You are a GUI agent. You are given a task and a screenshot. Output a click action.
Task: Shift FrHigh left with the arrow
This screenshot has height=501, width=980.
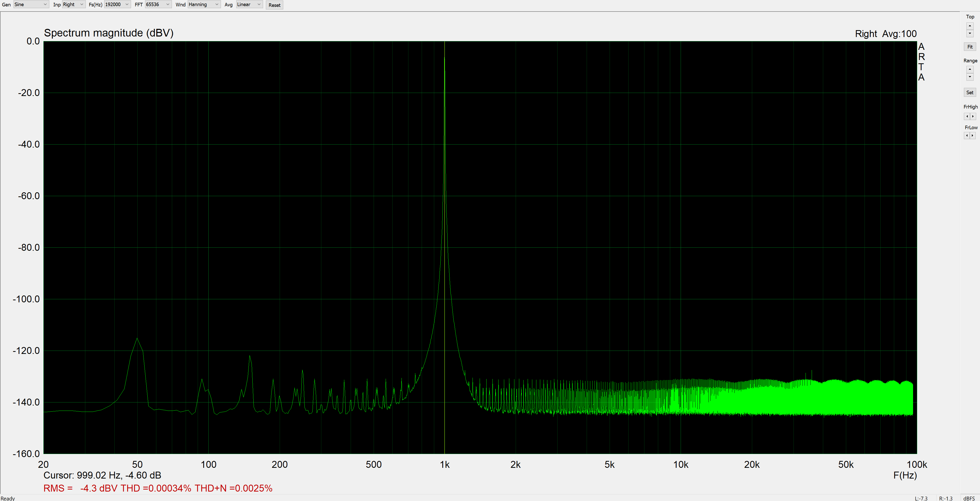(967, 116)
